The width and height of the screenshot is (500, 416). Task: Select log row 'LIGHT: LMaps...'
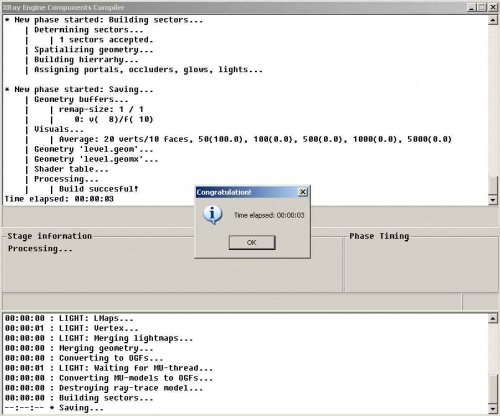click(x=69, y=318)
